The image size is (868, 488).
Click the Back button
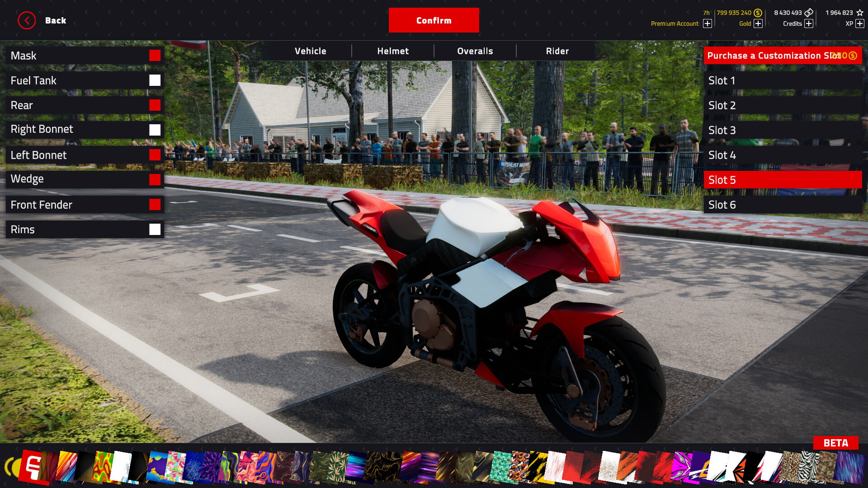pos(42,20)
